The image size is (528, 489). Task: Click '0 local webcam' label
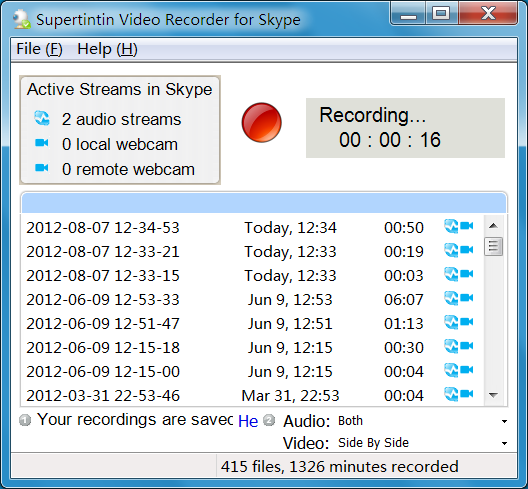click(120, 144)
